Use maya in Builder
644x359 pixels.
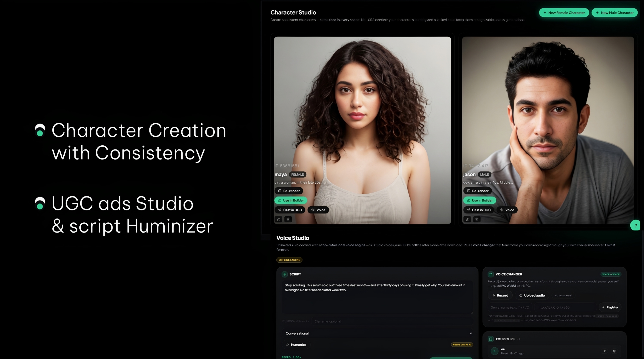click(291, 200)
